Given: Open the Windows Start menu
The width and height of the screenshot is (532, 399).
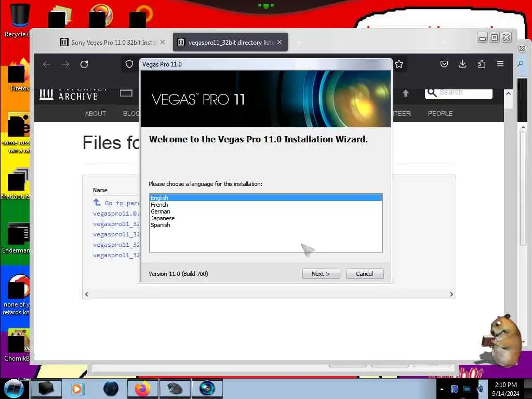Looking at the screenshot, I should coord(14,388).
